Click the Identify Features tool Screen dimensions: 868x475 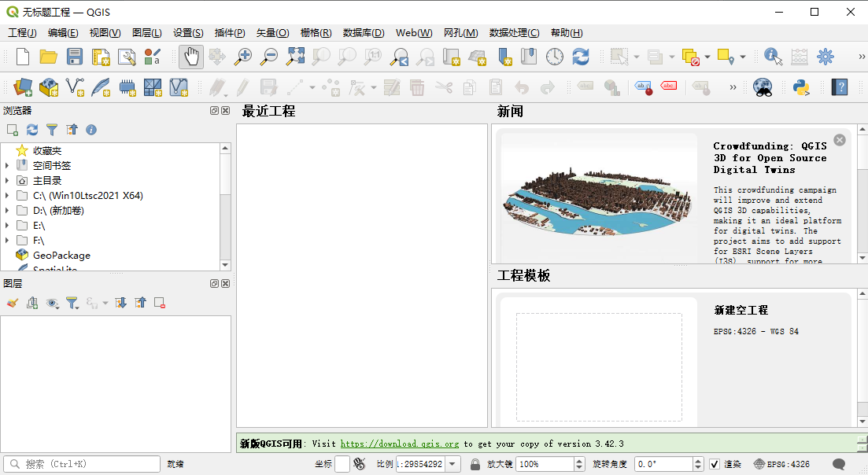tap(773, 57)
